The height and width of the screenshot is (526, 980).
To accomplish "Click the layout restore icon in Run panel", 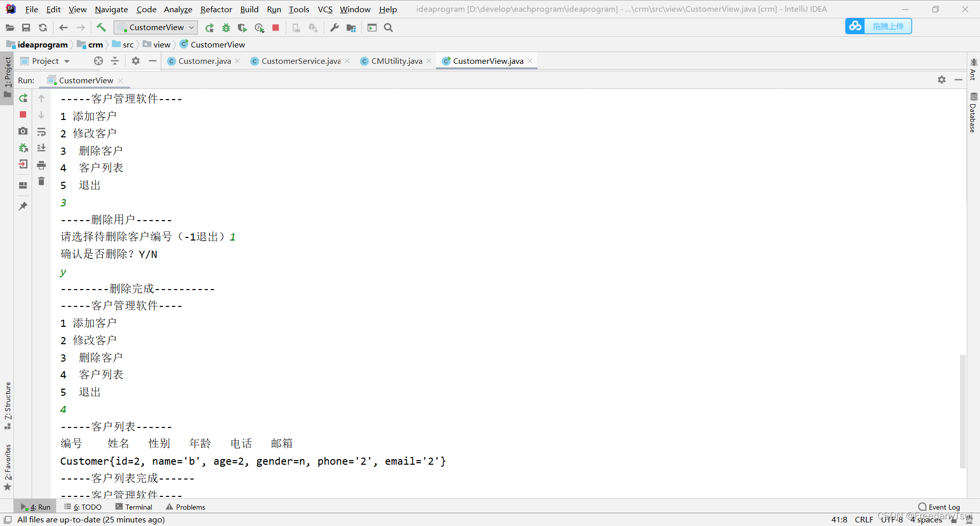I will click(23, 185).
